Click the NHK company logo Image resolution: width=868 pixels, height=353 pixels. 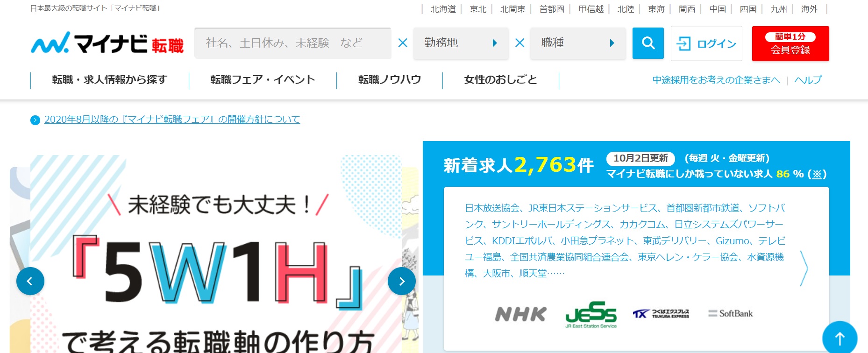pyautogui.click(x=520, y=314)
